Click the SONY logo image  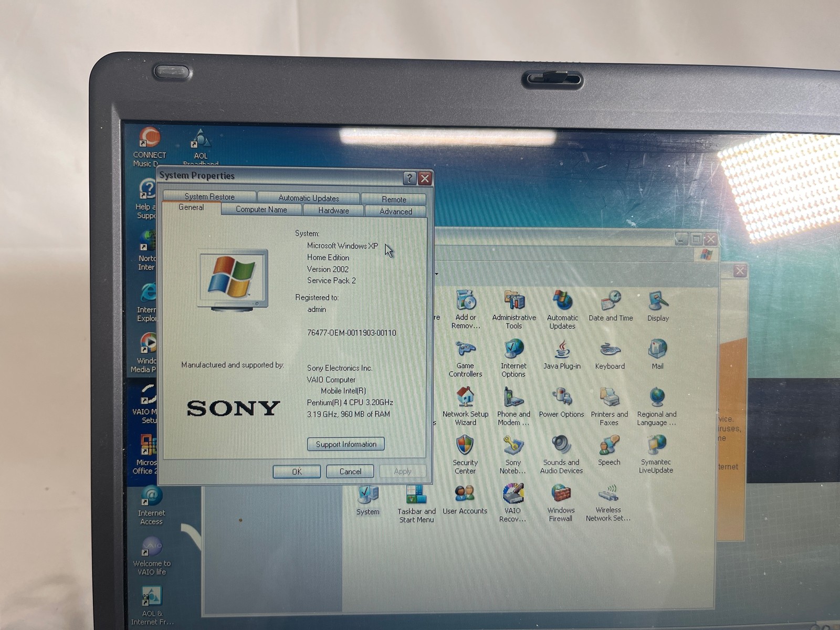click(x=233, y=408)
